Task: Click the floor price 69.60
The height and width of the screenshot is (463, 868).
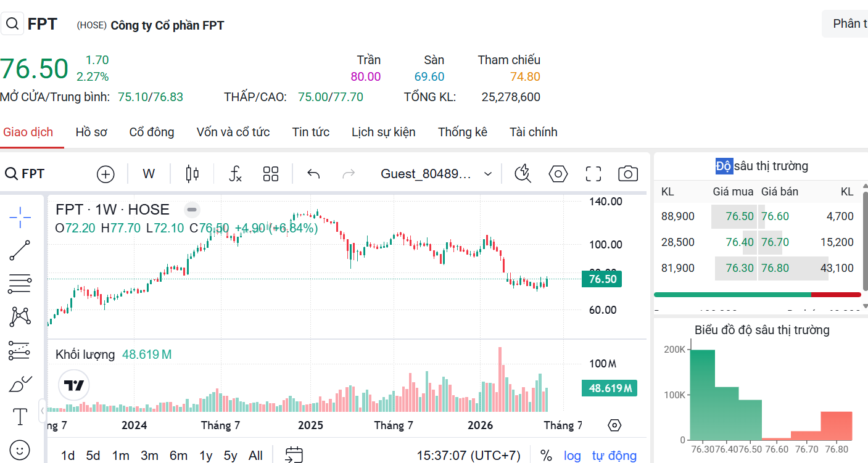Action: [x=429, y=77]
